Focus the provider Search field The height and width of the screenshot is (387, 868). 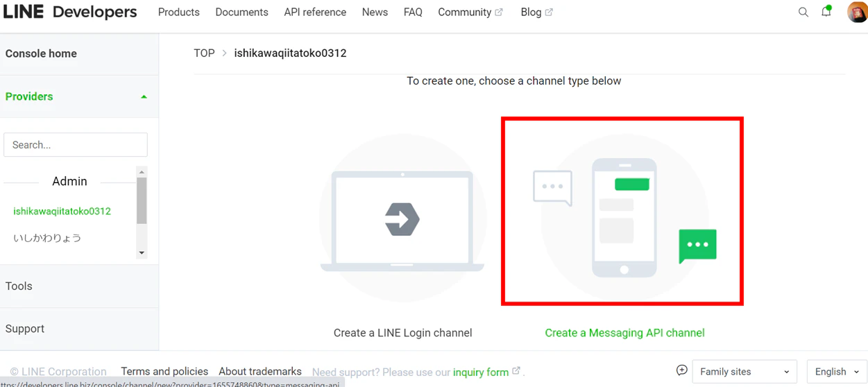pos(76,145)
